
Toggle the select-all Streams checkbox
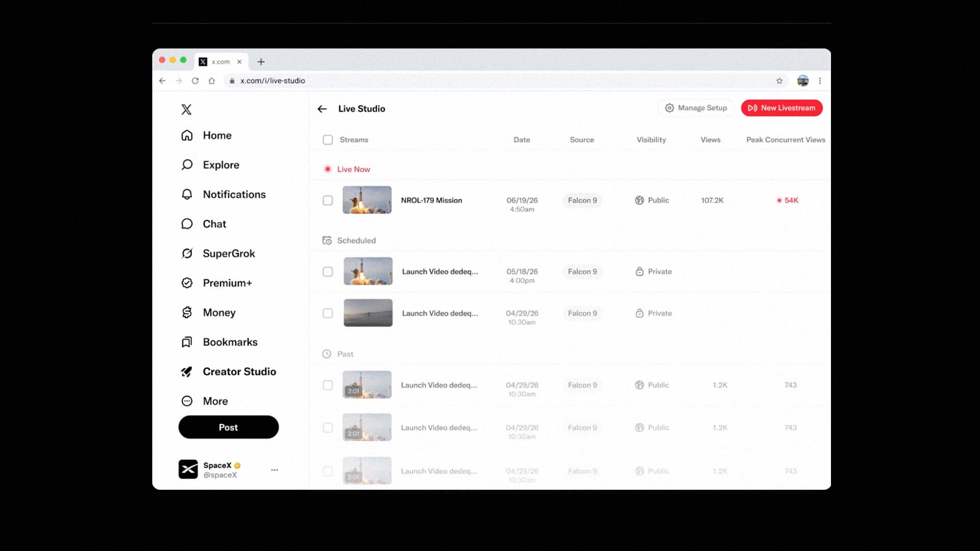click(328, 140)
